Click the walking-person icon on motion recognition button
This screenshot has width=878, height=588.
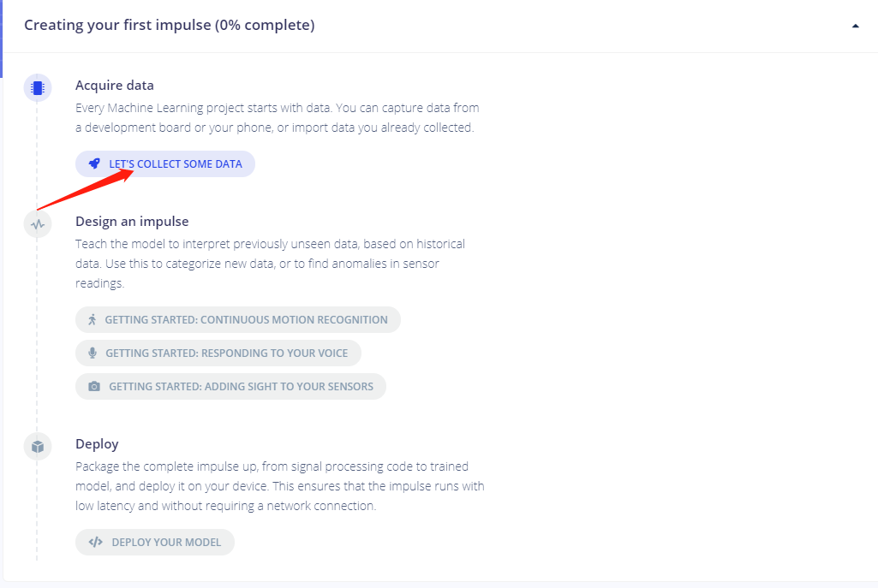pyautogui.click(x=96, y=319)
